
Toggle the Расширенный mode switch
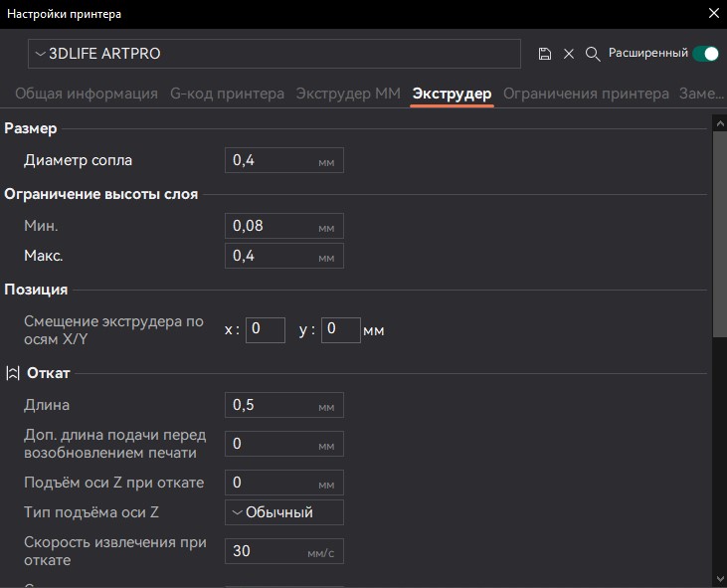point(705,53)
